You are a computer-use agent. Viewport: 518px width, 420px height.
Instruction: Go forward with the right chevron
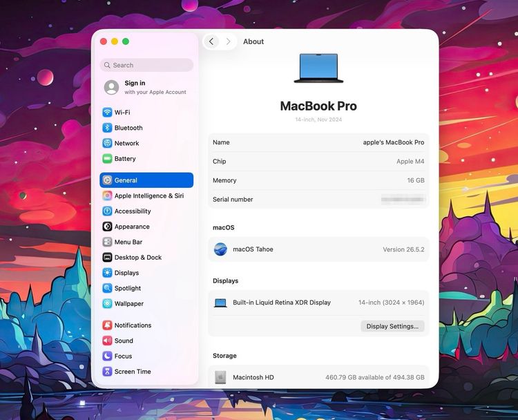click(x=229, y=41)
